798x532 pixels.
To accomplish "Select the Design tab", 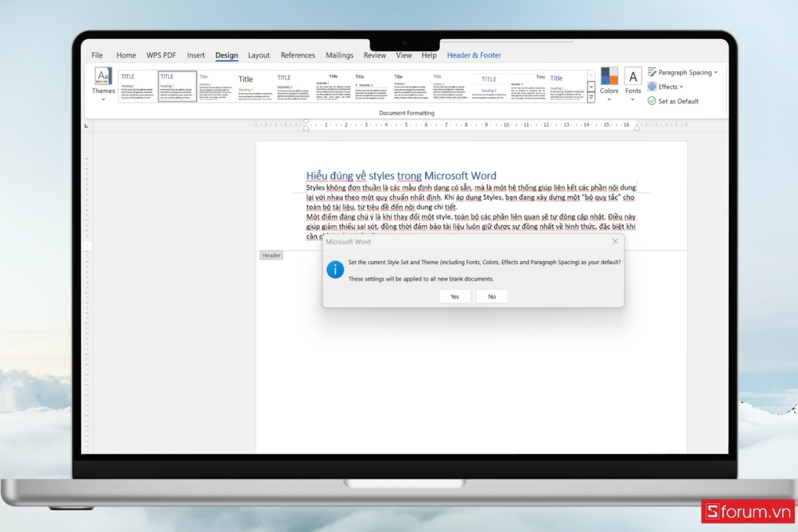I will coord(227,55).
